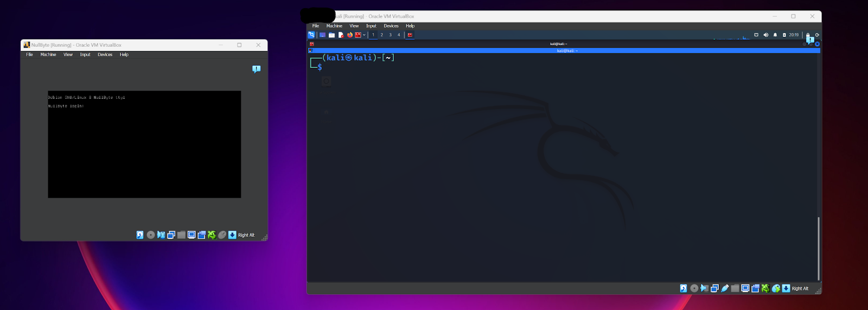Open Help menu in NullByte VirtualBox window
Viewport: 868px width, 310px height.
[124, 54]
